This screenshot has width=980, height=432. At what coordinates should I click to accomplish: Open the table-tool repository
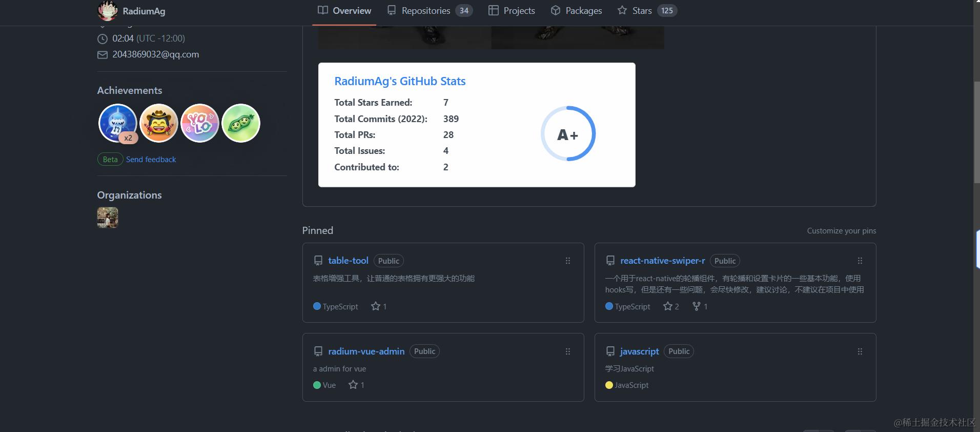(x=349, y=261)
